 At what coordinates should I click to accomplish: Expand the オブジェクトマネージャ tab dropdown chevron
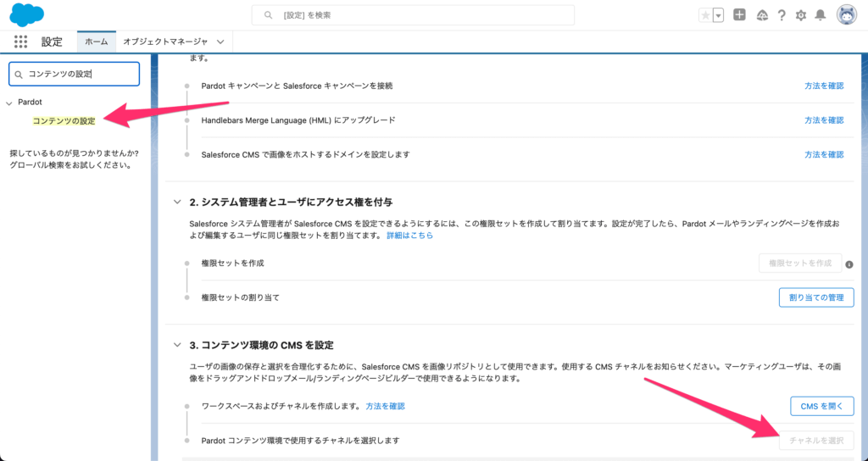[x=220, y=42]
